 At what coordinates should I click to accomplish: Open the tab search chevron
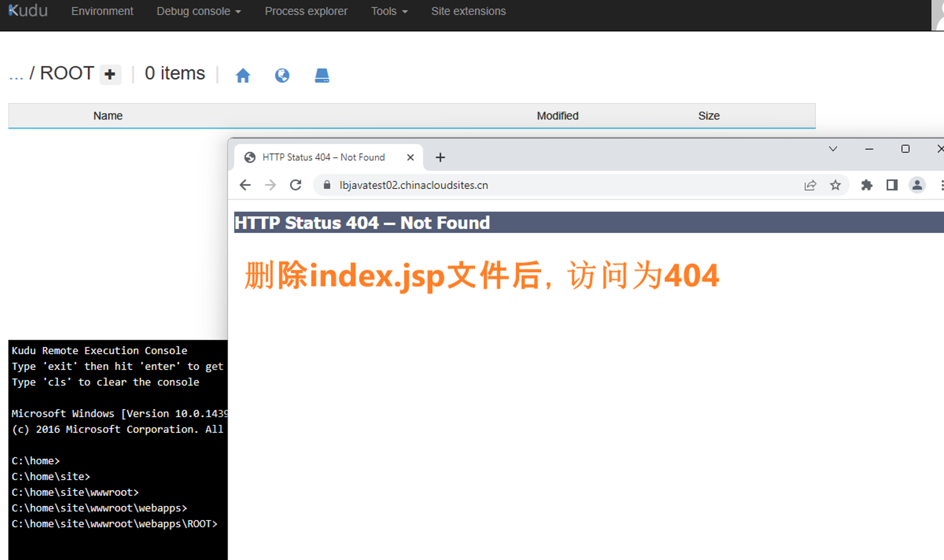(833, 149)
